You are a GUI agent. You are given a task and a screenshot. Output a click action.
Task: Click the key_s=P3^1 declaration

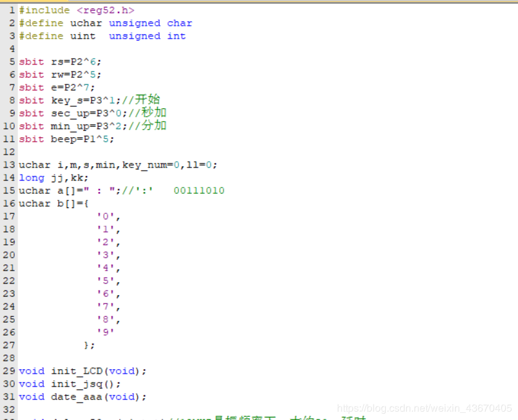tap(86, 100)
